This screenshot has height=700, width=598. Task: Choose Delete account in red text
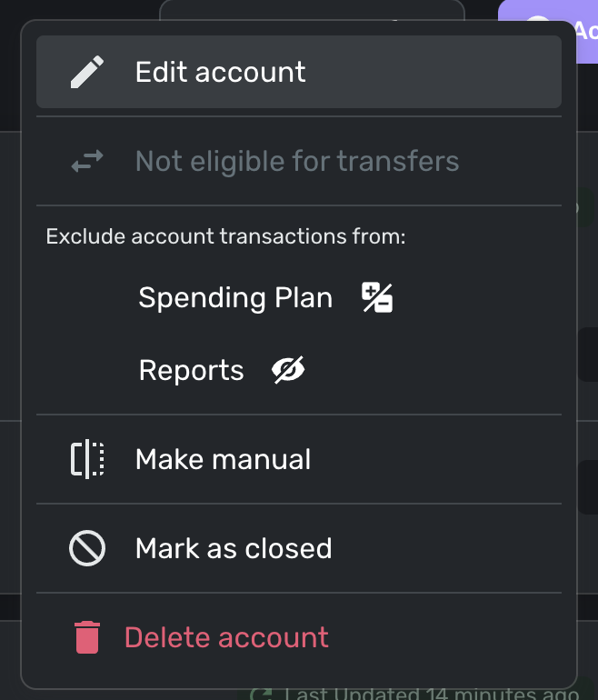click(226, 637)
